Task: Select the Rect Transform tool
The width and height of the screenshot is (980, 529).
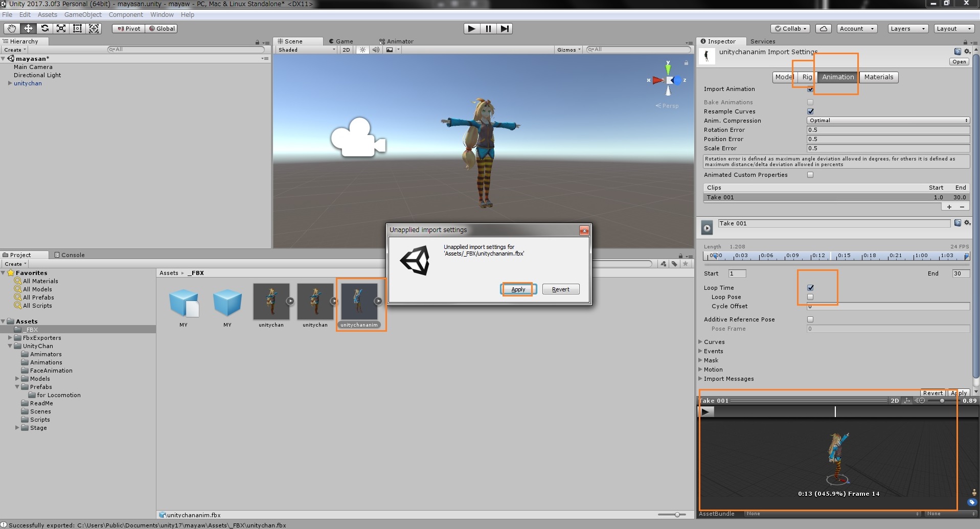Action: click(77, 29)
